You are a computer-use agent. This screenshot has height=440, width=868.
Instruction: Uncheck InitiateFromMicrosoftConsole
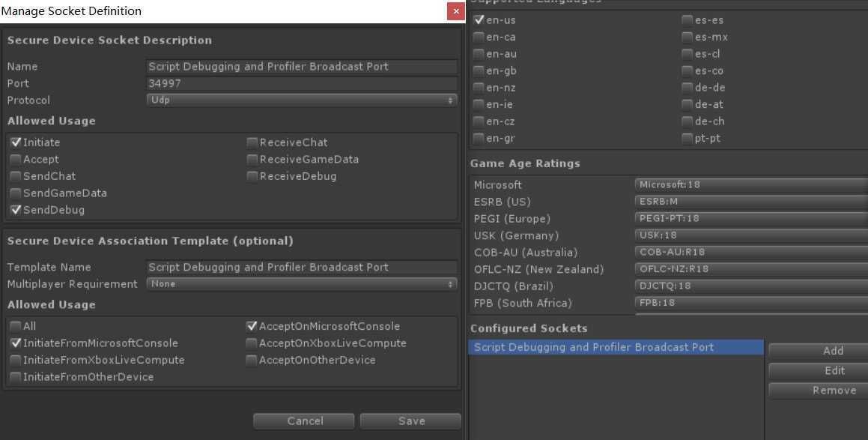[x=16, y=343]
